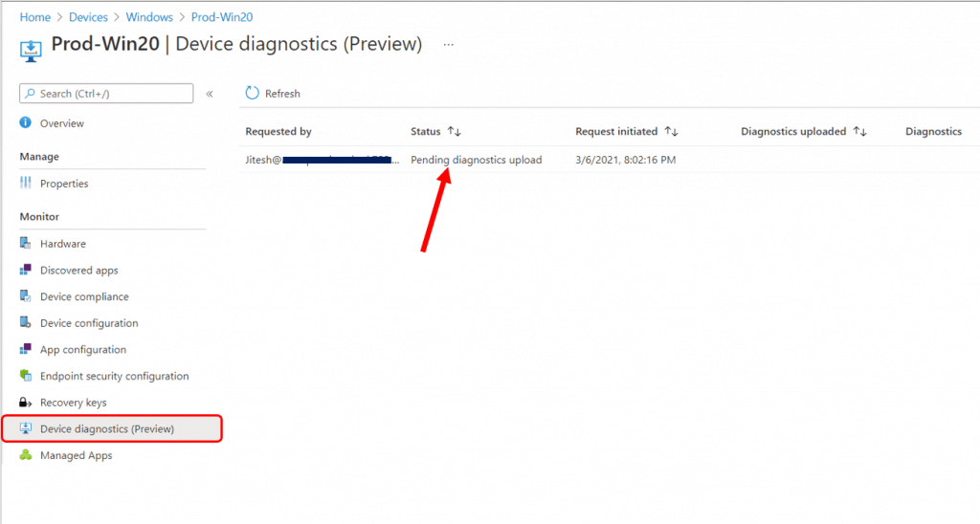Open Managed Apps menu item
The image size is (980, 524).
pos(77,455)
